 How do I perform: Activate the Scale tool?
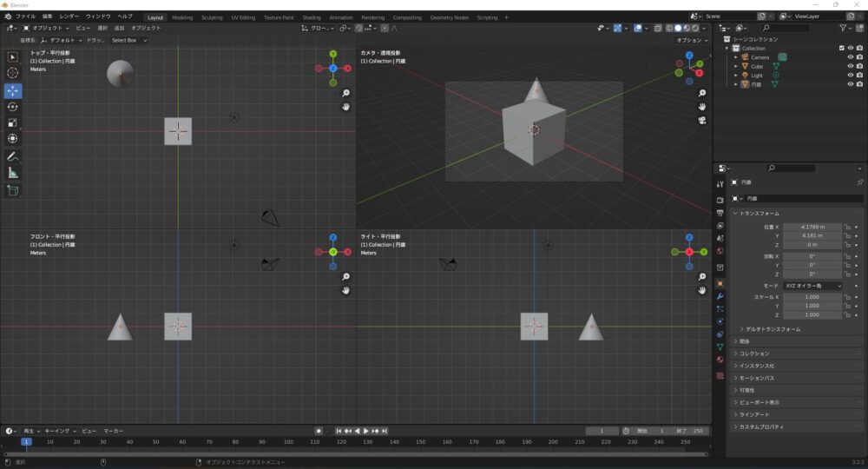point(12,123)
